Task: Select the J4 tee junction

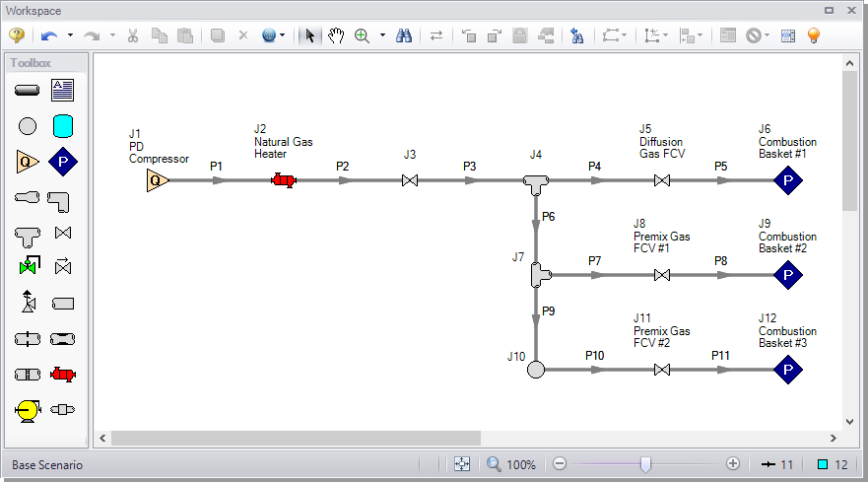Action: tap(536, 184)
